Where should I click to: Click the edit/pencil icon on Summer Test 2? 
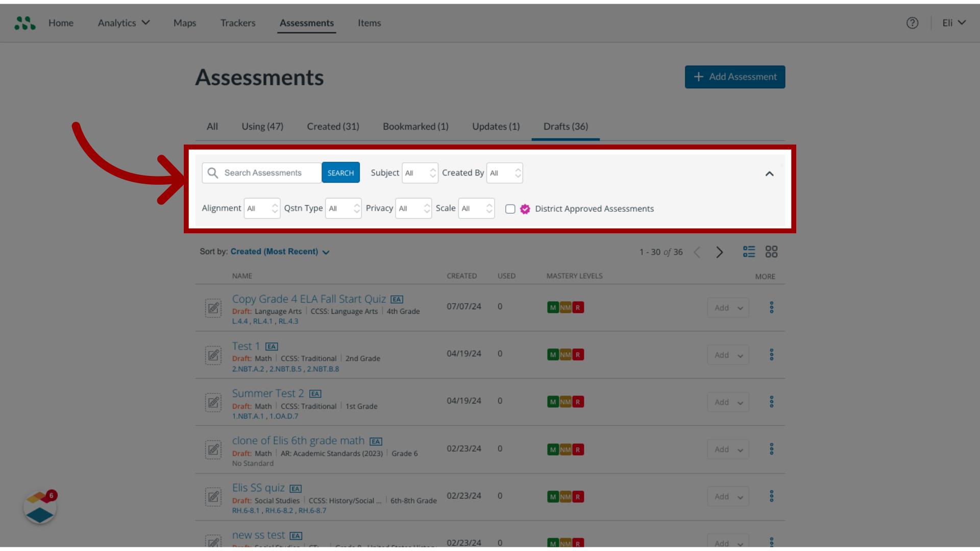(x=213, y=403)
